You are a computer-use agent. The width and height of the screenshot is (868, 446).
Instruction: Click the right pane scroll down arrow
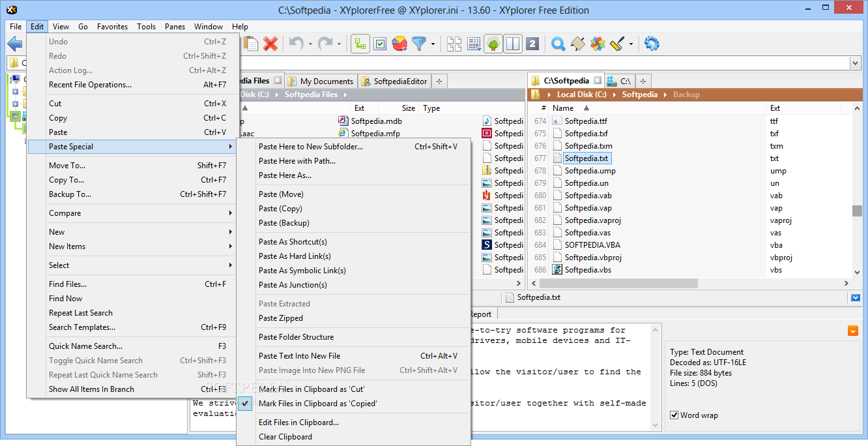[857, 273]
